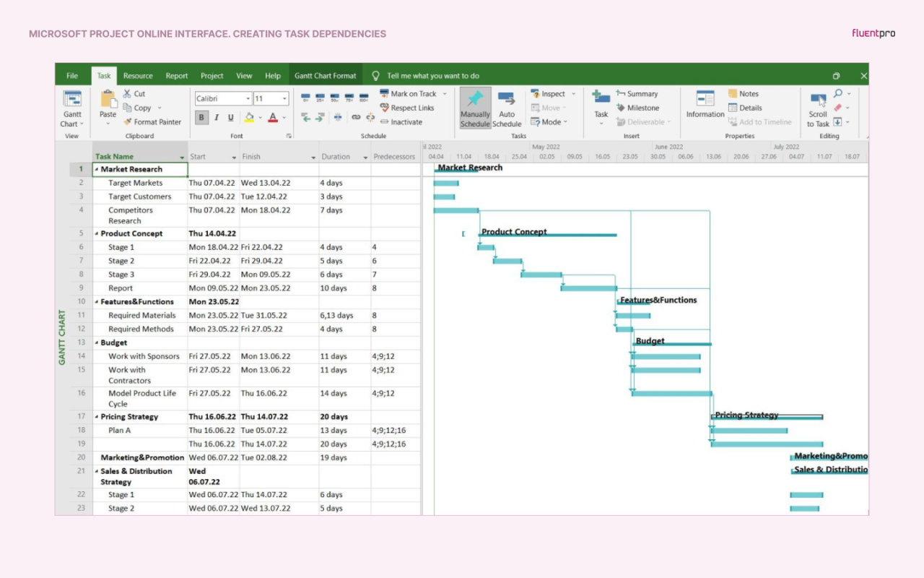Open the Gantt Chart Format tab
The height and width of the screenshot is (578, 924).
coord(326,75)
